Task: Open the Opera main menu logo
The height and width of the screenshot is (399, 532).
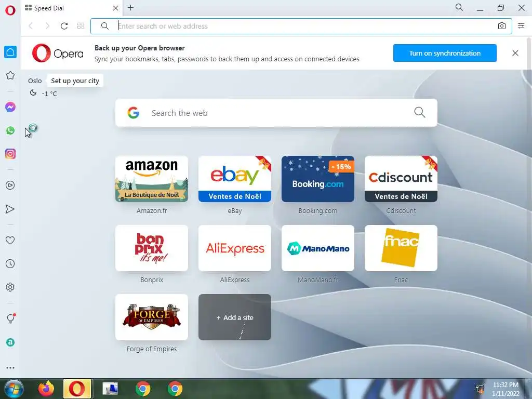Action: tap(10, 10)
